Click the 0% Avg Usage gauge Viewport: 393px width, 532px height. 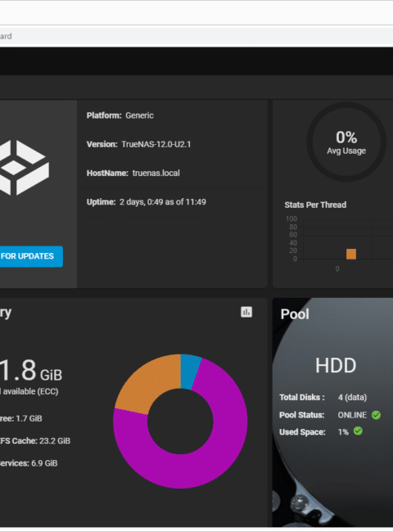346,142
